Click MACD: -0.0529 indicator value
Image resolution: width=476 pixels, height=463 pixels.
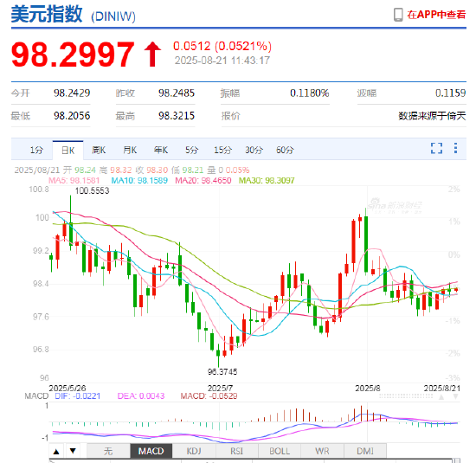click(209, 395)
